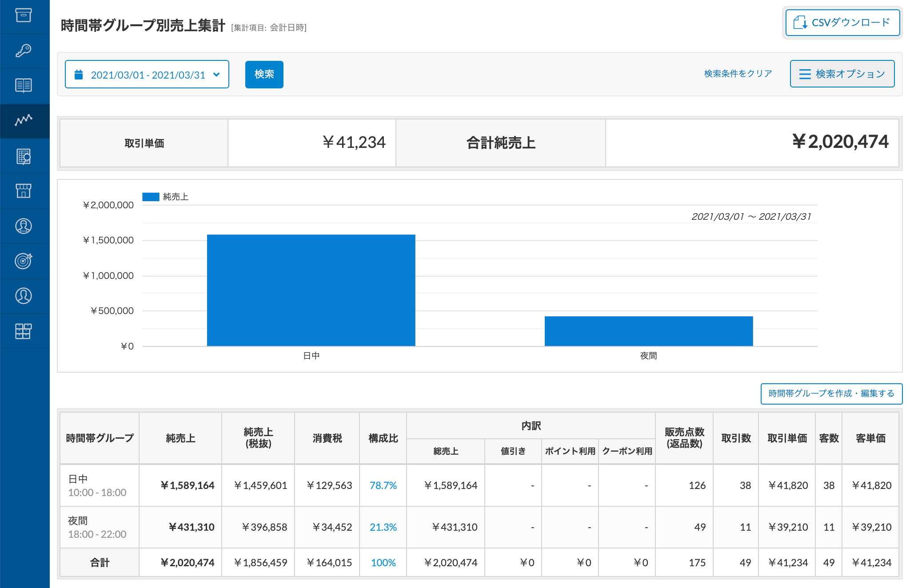This screenshot has height=588, width=910.
Task: Open the archive box sidebar icon
Action: coord(24,16)
